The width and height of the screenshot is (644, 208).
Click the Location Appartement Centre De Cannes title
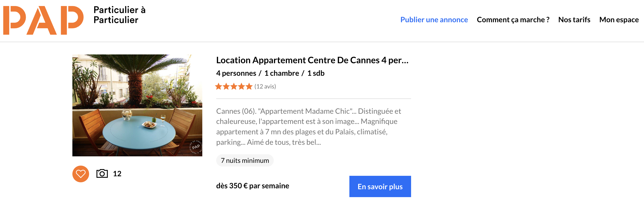(312, 60)
